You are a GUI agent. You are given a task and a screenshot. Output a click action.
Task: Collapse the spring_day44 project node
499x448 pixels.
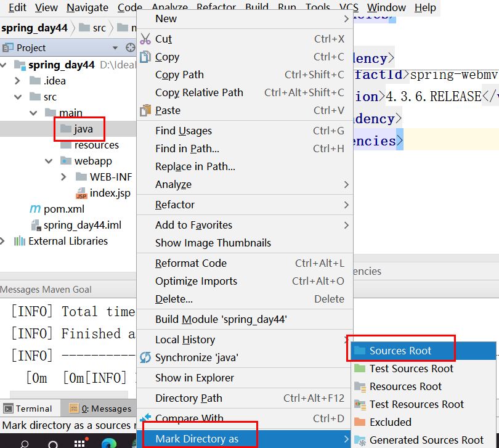3,65
